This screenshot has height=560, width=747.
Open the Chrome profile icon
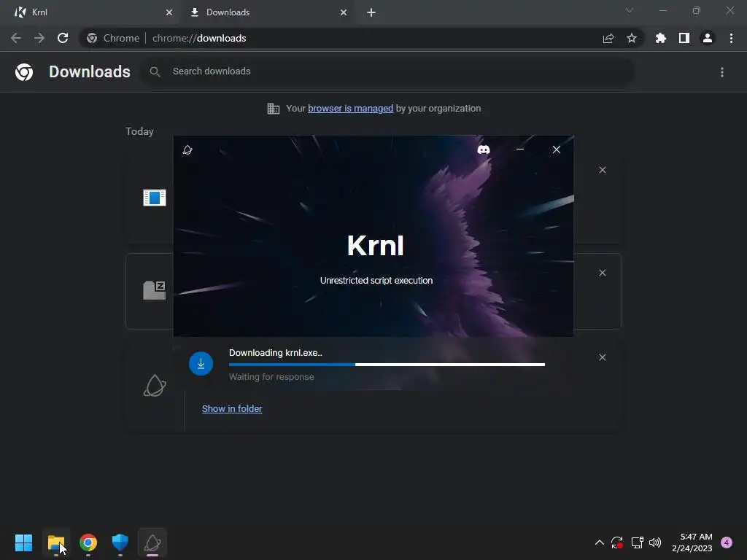[708, 38]
